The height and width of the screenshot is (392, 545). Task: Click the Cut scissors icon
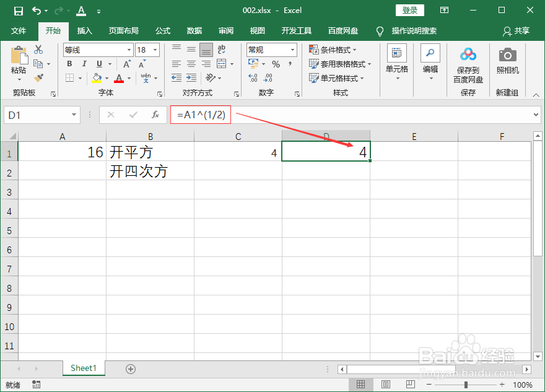(38, 50)
